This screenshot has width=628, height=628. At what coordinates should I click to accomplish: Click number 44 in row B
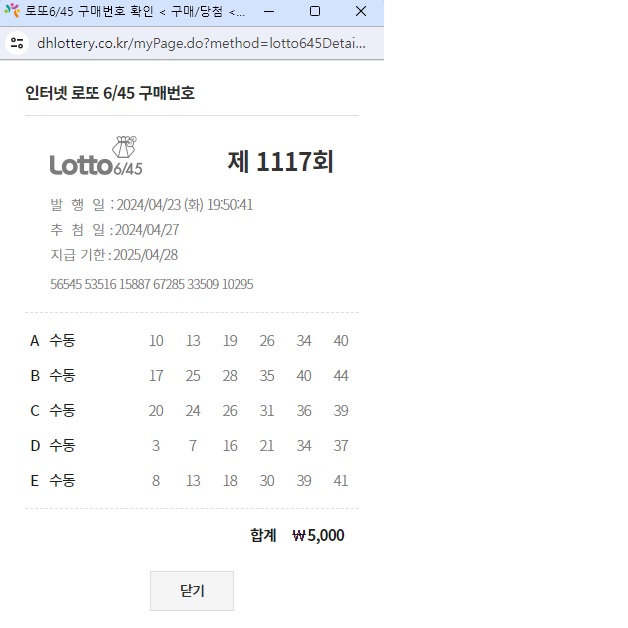tap(341, 376)
